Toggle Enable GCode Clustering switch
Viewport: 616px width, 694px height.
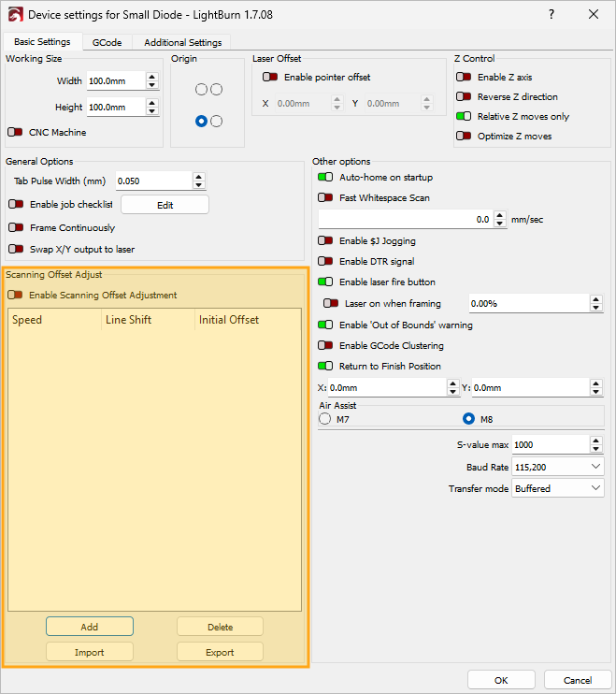pos(325,345)
